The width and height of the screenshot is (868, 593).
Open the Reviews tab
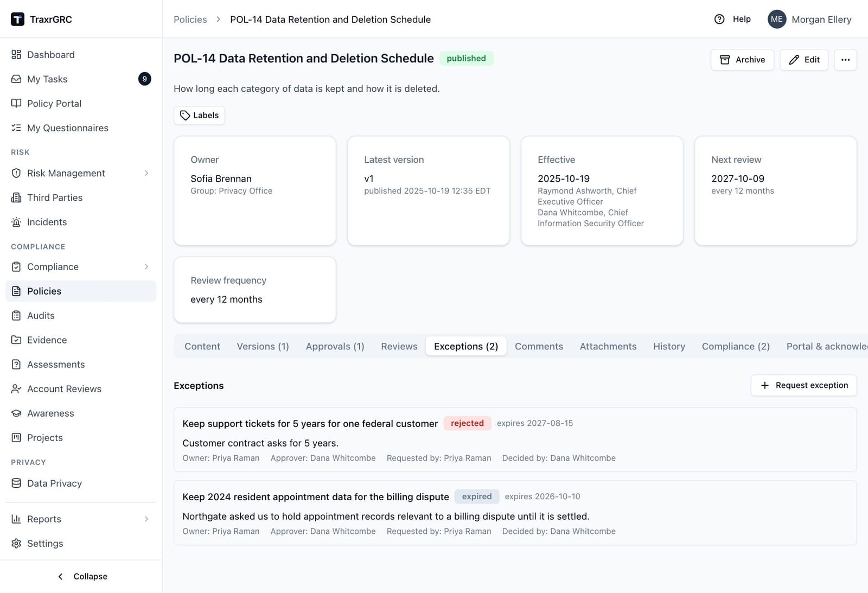(399, 346)
